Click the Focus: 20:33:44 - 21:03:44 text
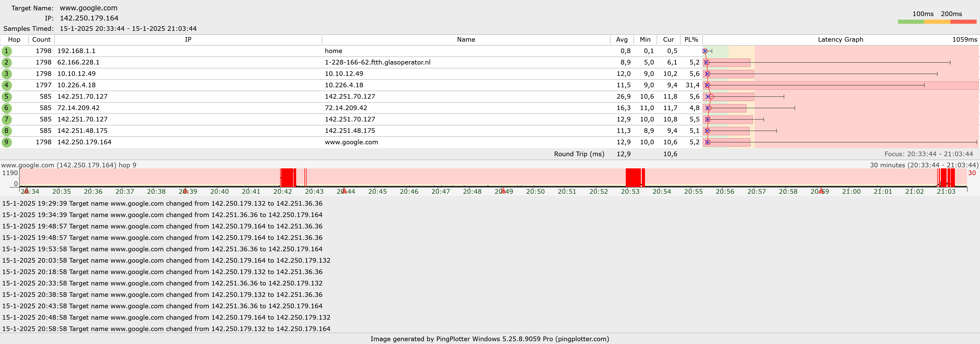980x344 pixels. click(x=929, y=154)
